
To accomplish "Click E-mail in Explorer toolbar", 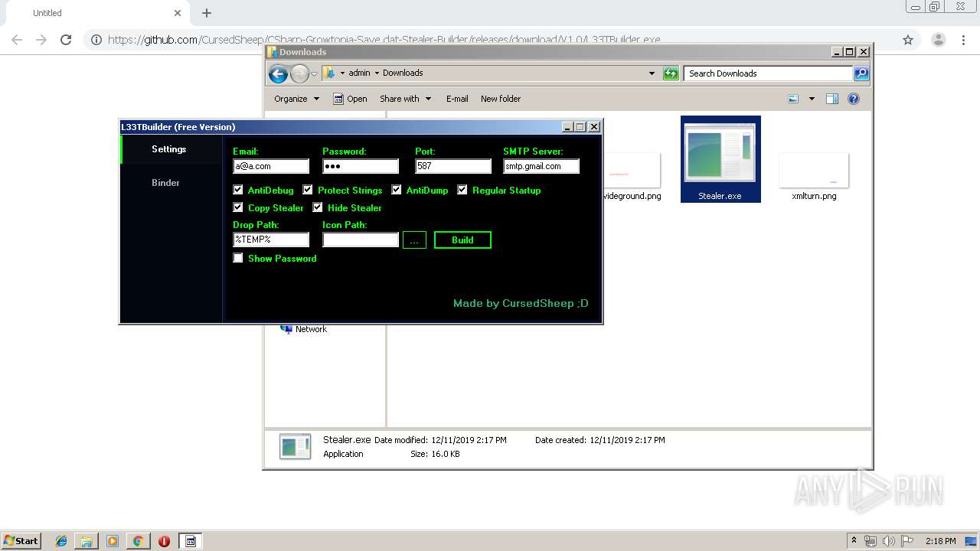I will click(x=457, y=99).
